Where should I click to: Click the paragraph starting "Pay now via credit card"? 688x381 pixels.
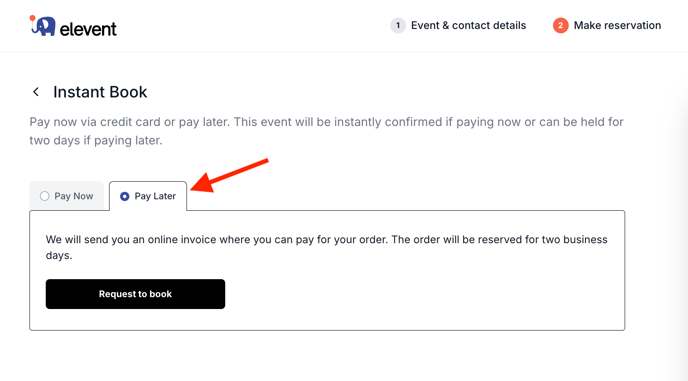[x=326, y=131]
